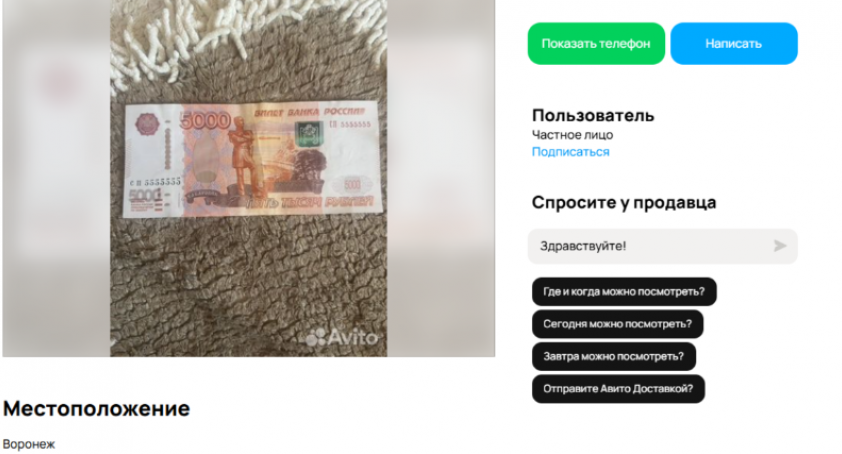Image resolution: width=842 pixels, height=454 pixels.
Task: Click the red 5000 numeral on the banknote
Action: pos(205,121)
